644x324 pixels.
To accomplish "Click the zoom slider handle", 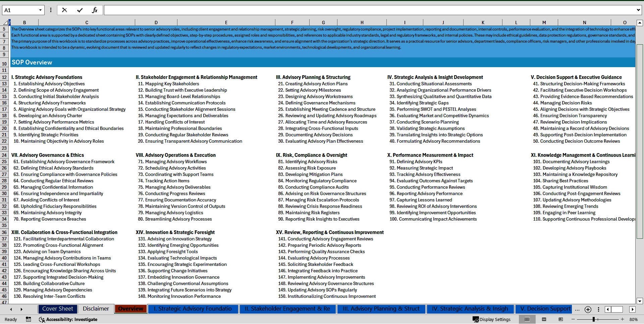I will click(594, 319).
